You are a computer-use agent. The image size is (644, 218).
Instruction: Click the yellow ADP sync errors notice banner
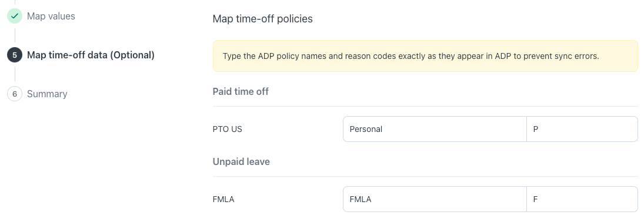(x=425, y=56)
